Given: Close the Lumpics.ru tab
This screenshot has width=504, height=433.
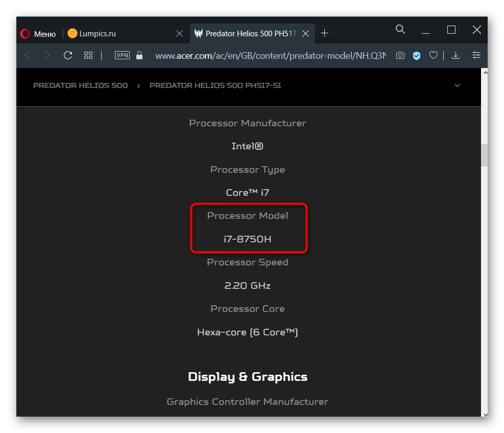Looking at the screenshot, I should pyautogui.click(x=179, y=34).
